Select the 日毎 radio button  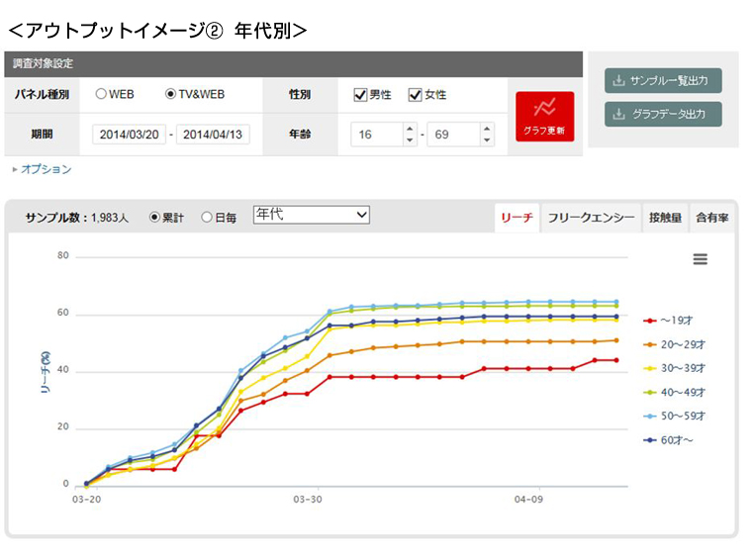pos(207,217)
